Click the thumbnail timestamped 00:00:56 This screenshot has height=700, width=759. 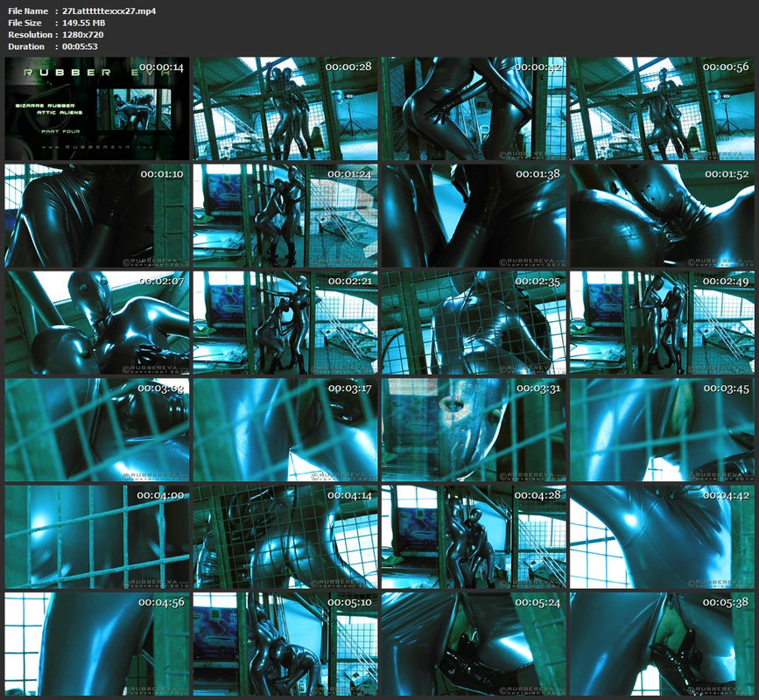click(662, 108)
